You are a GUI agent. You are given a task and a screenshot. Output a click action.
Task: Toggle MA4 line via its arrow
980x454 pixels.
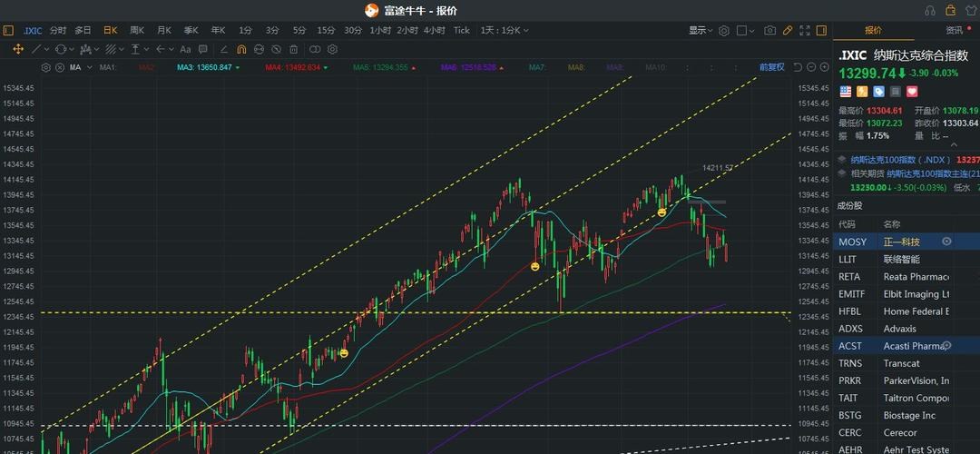coord(326,67)
